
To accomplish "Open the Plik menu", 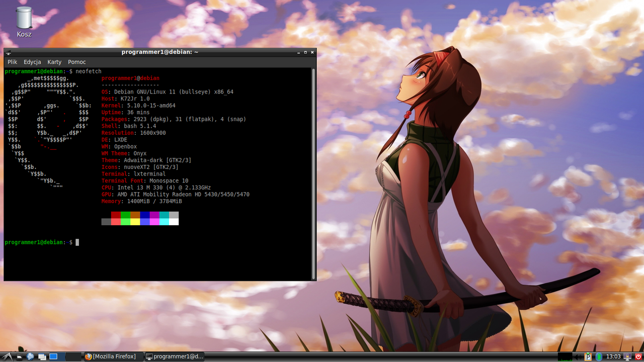I will pyautogui.click(x=13, y=62).
